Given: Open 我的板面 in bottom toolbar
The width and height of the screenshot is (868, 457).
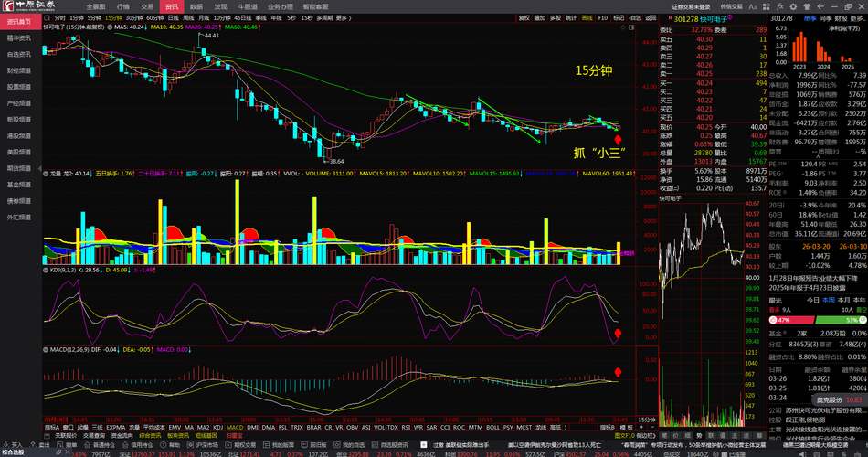Looking at the screenshot, I should [x=278, y=445].
